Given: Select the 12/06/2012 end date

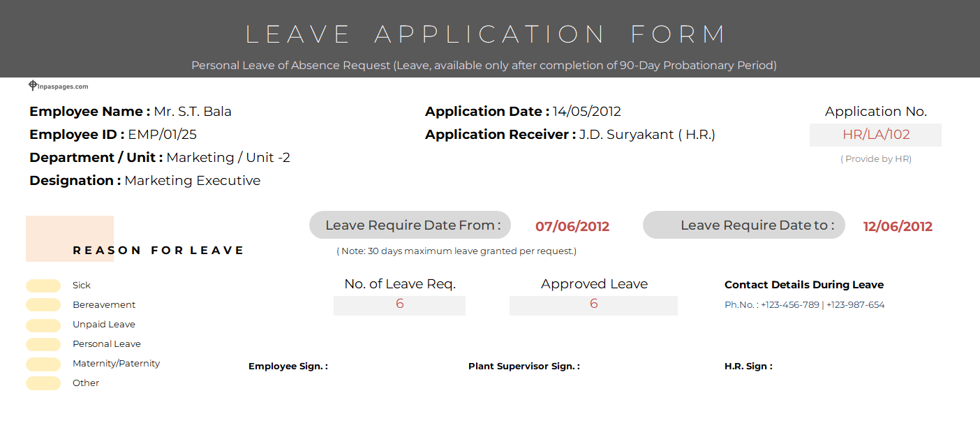Looking at the screenshot, I should [x=898, y=226].
